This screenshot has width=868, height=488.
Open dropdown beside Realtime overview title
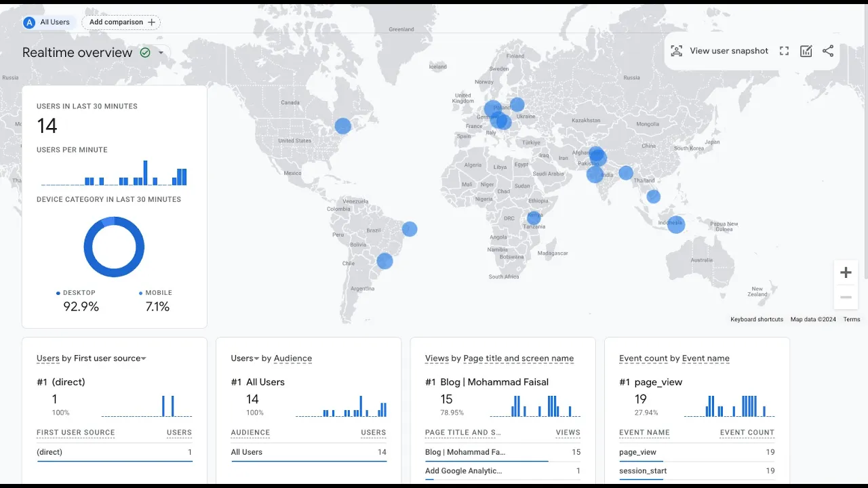click(x=161, y=53)
